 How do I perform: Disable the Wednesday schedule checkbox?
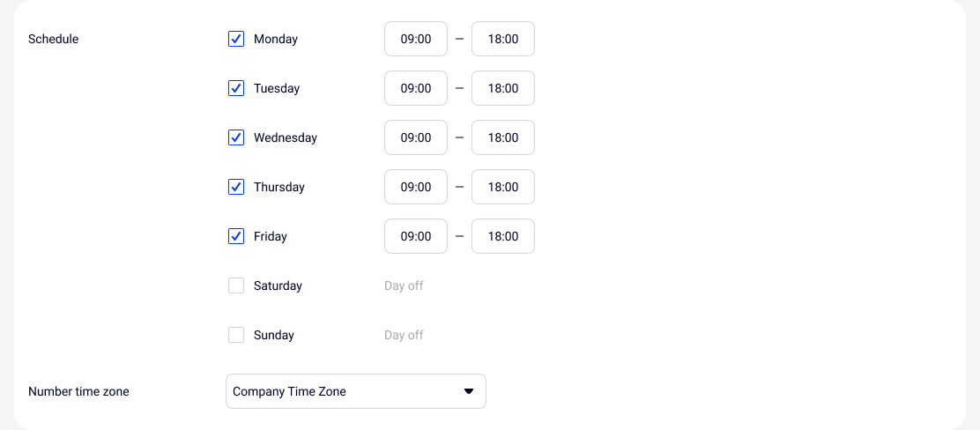point(236,137)
